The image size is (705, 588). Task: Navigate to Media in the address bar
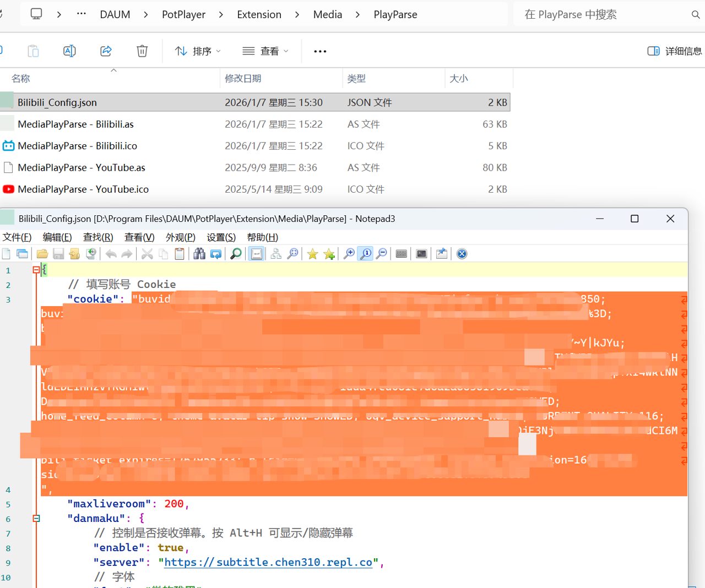coord(328,15)
